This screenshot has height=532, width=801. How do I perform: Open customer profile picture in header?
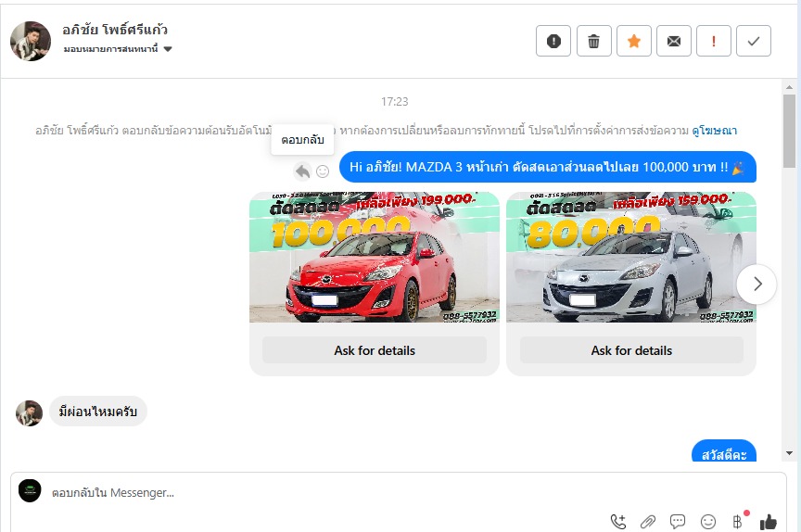coord(31,41)
